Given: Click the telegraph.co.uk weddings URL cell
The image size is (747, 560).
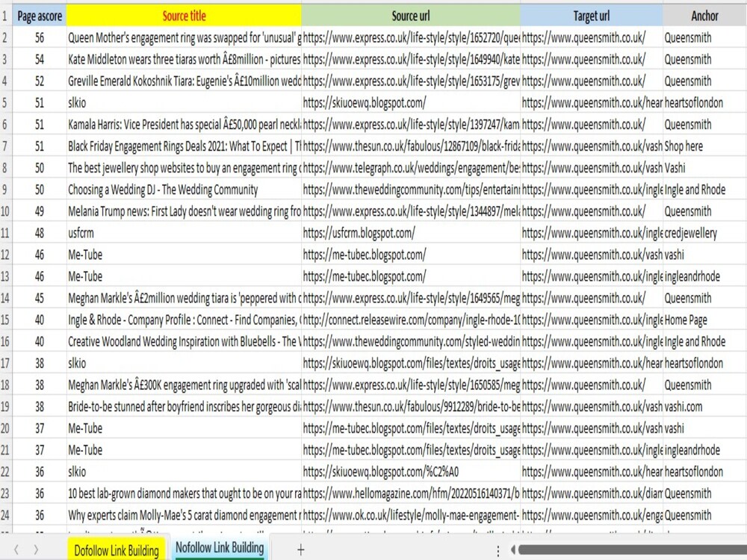Looking at the screenshot, I should pos(411,167).
